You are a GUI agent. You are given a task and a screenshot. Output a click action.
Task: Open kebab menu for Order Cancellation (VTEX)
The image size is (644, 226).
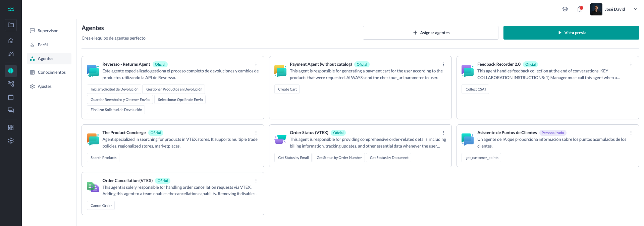256,181
